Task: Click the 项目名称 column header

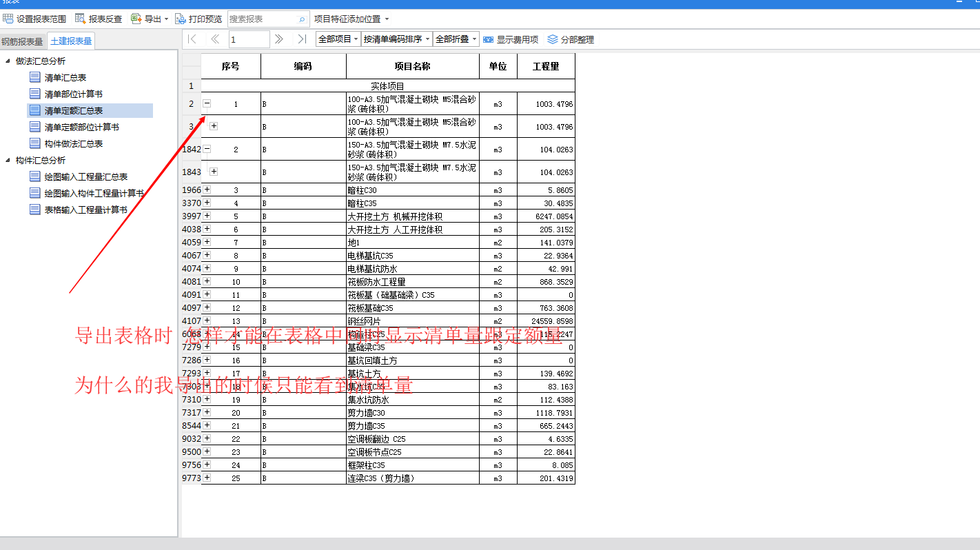Action: (413, 66)
